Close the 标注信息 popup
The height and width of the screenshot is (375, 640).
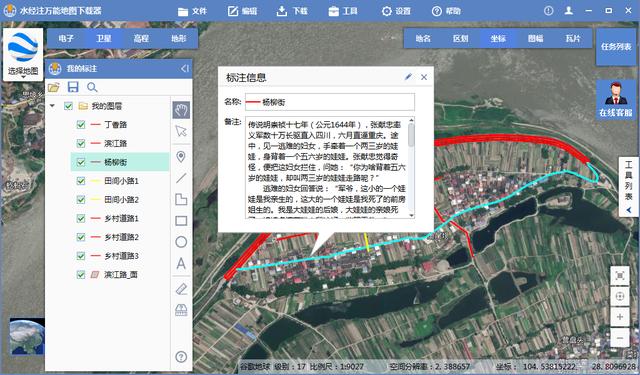click(424, 77)
